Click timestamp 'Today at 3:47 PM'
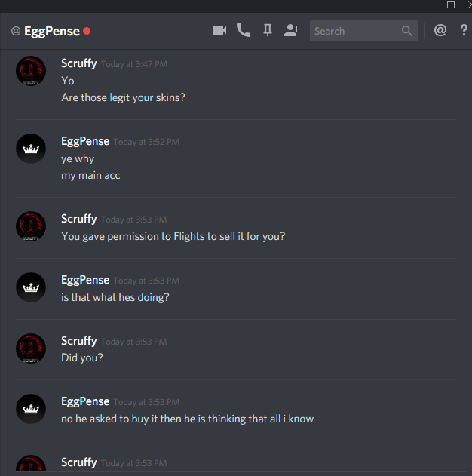The width and height of the screenshot is (472, 476). tap(133, 64)
